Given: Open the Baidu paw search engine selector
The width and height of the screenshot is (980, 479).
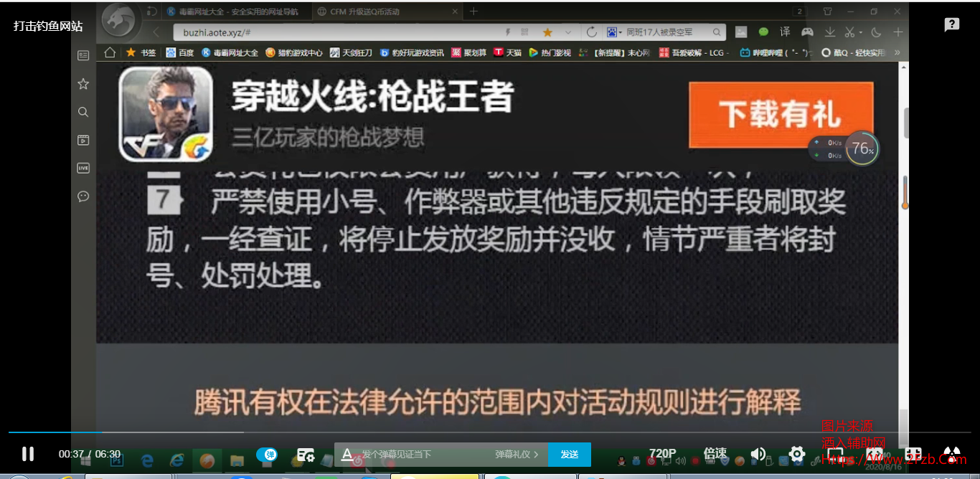Looking at the screenshot, I should (x=614, y=32).
